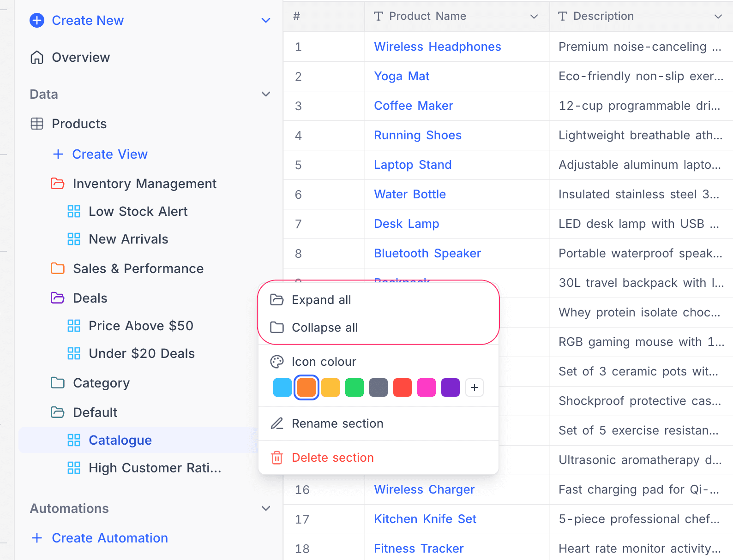Click the orange Sales & Performance folder icon
This screenshot has height=560, width=733.
click(58, 268)
